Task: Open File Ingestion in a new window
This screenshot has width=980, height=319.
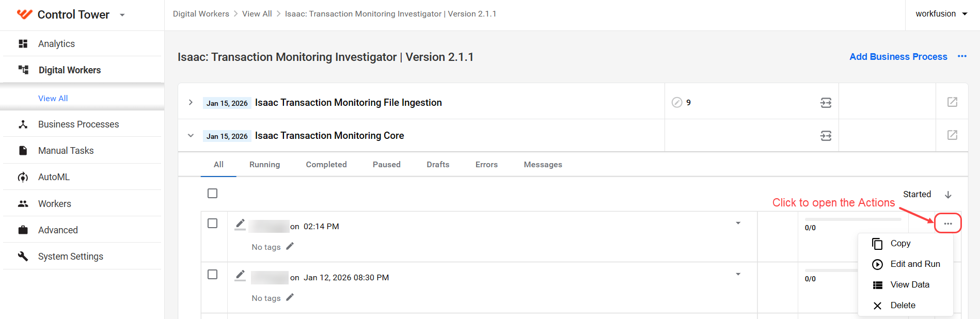Action: (953, 102)
